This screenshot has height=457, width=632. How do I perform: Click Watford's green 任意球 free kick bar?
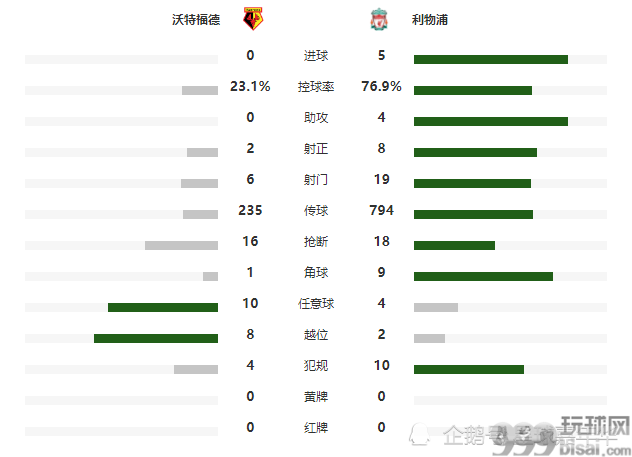[163, 307]
